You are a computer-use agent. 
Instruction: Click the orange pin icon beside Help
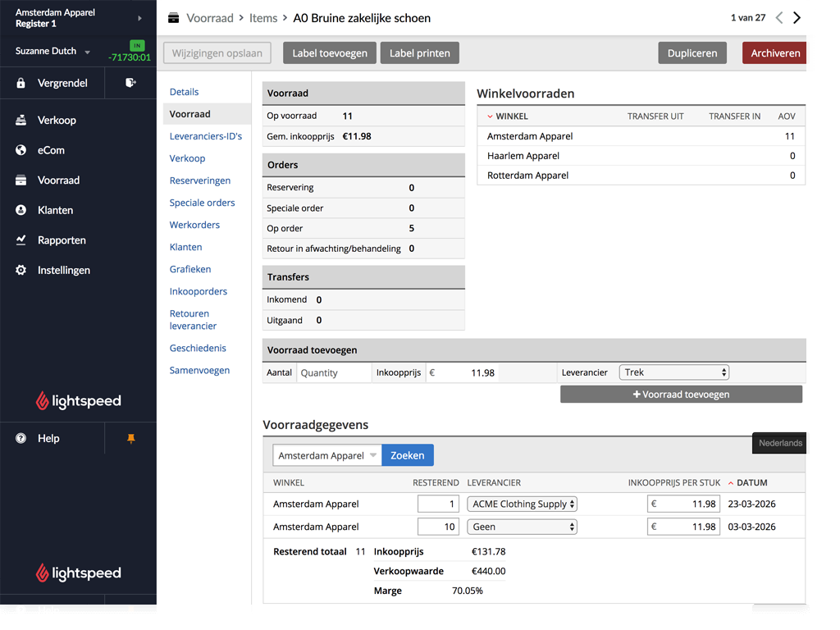click(x=130, y=439)
